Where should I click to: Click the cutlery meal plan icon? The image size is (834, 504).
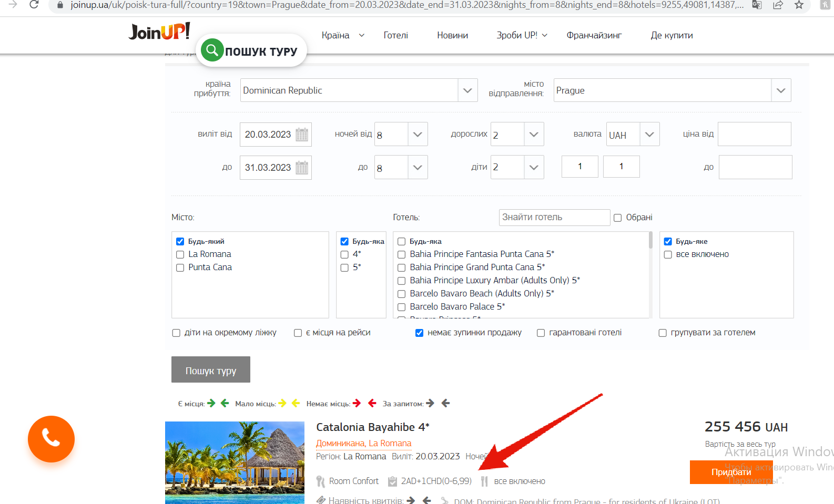click(484, 481)
